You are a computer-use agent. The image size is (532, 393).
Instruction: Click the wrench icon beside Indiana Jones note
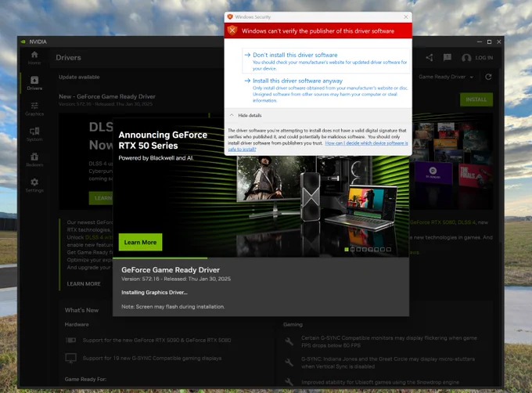289,362
